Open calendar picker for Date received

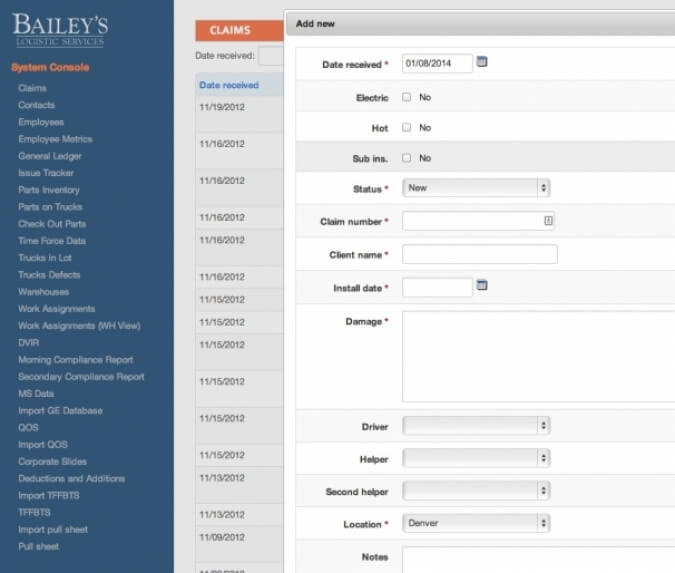pyautogui.click(x=482, y=62)
